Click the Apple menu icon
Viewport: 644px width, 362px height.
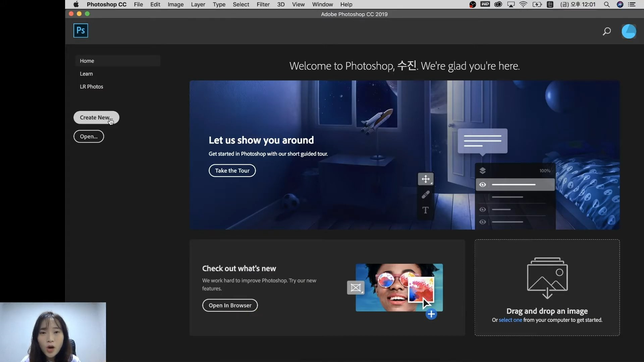pos(76,4)
